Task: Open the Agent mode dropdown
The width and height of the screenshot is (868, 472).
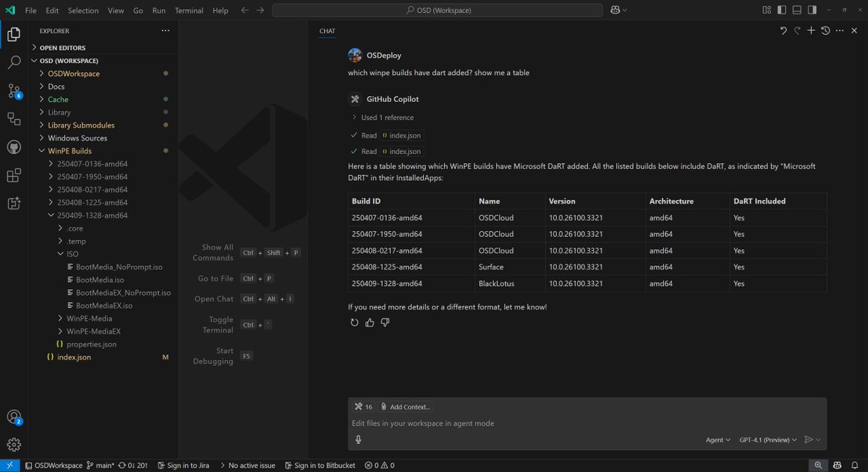Action: coord(718,439)
